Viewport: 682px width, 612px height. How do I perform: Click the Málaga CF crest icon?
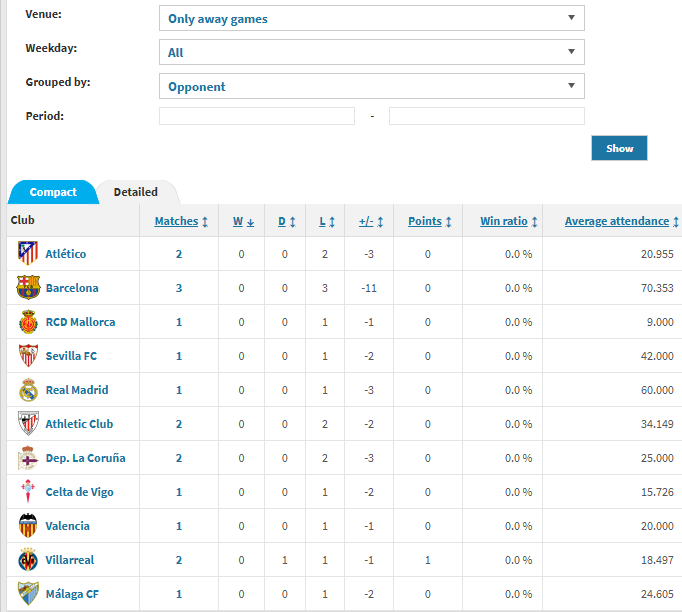[28, 594]
